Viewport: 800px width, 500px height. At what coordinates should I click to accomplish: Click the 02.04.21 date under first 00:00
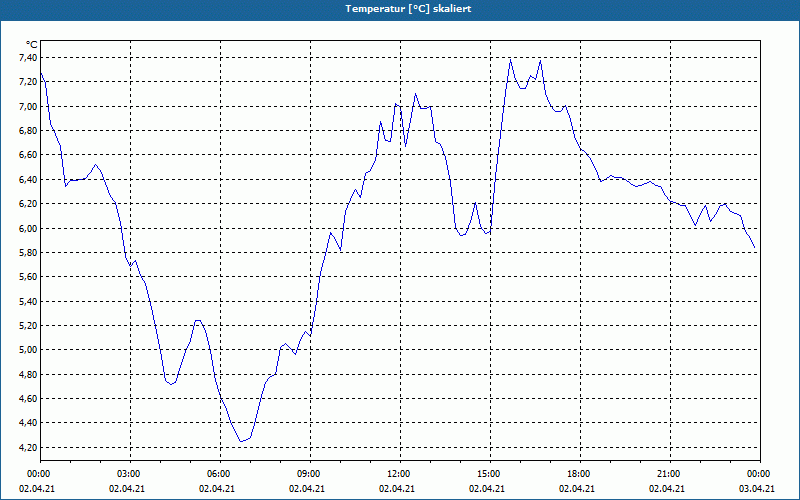(x=37, y=488)
